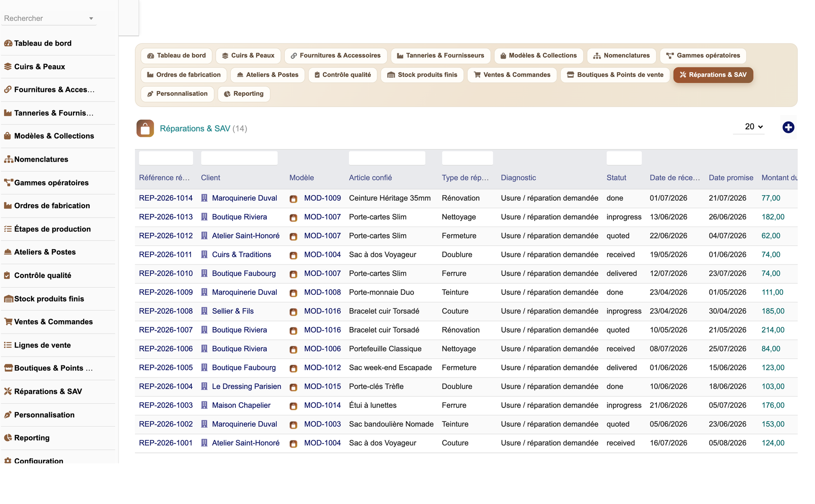Open the Cuirs & Peaux tab
This screenshot has height=504, width=815.
pos(248,56)
